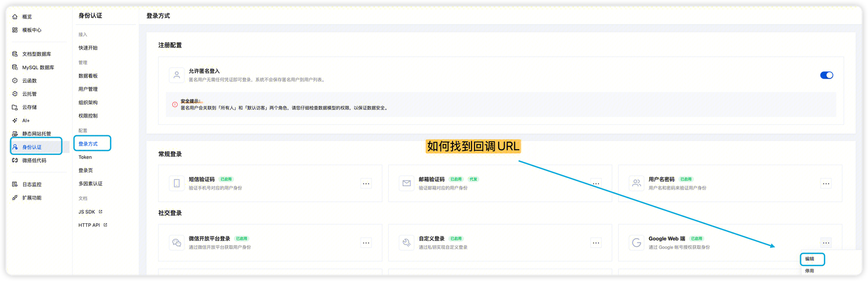This screenshot has height=281, width=868.
Task: Toggle the 允许匿名登入 switch off
Action: (826, 75)
